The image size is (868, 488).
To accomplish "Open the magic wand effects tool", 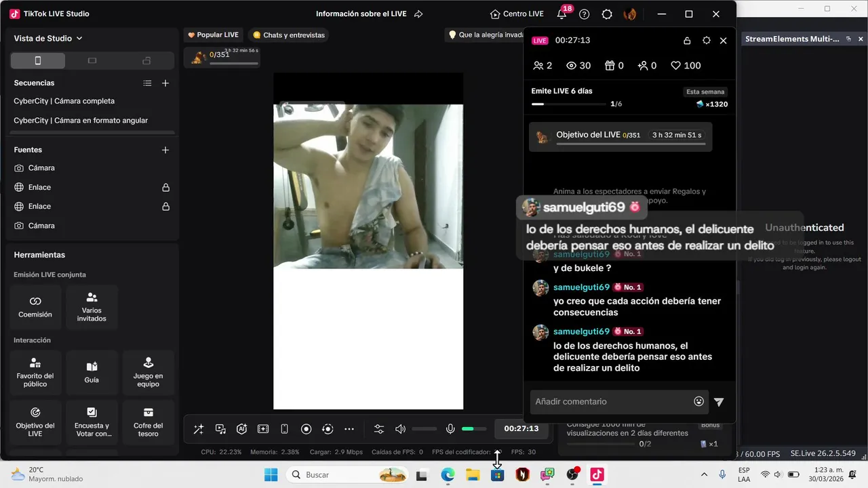I will pos(199,429).
